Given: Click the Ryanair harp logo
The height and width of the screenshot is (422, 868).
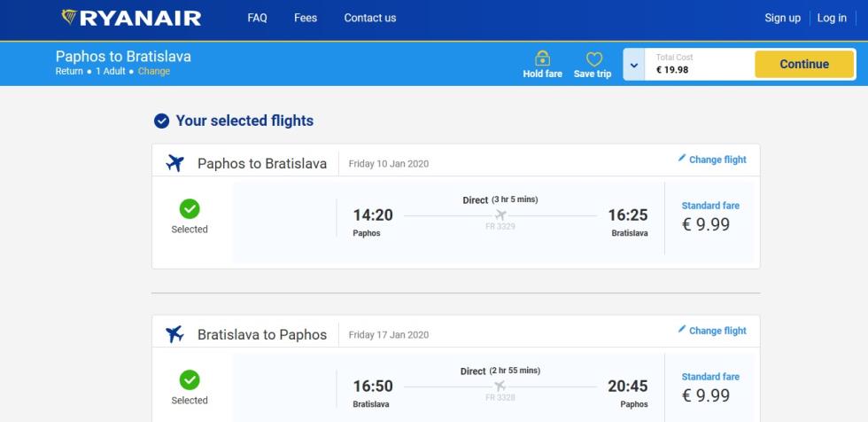Looking at the screenshot, I should coord(69,17).
